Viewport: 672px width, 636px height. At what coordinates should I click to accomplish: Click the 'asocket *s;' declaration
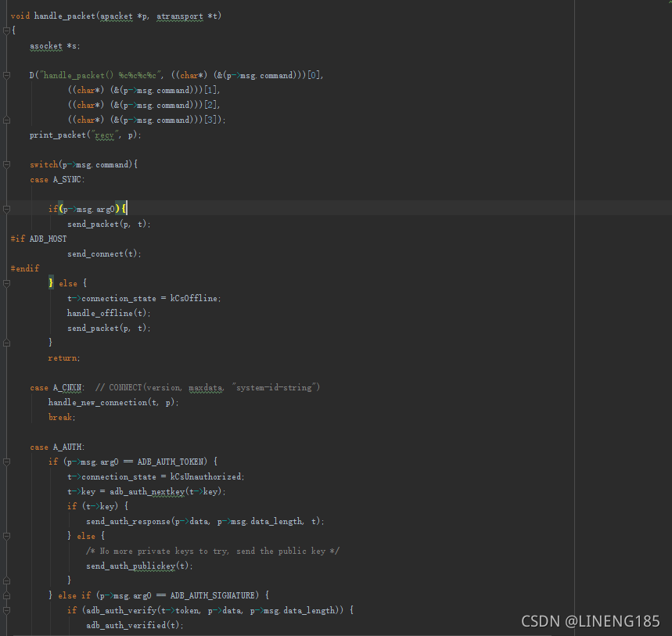click(55, 45)
